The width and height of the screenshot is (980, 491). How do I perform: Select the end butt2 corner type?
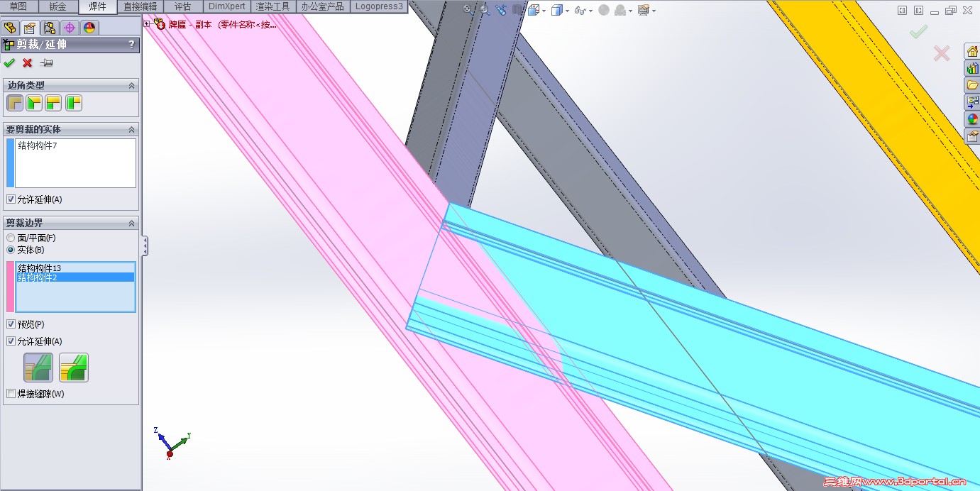coord(74,104)
